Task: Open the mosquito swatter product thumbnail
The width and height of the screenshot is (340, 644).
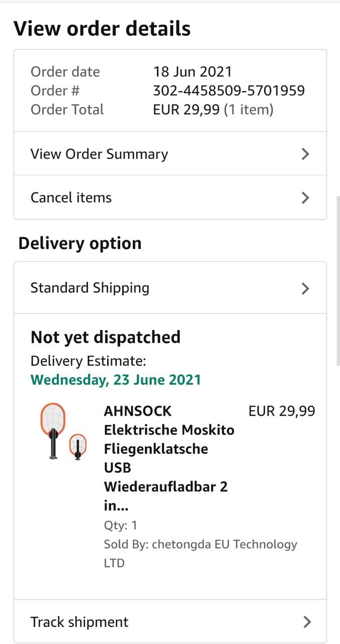Action: coord(63,432)
